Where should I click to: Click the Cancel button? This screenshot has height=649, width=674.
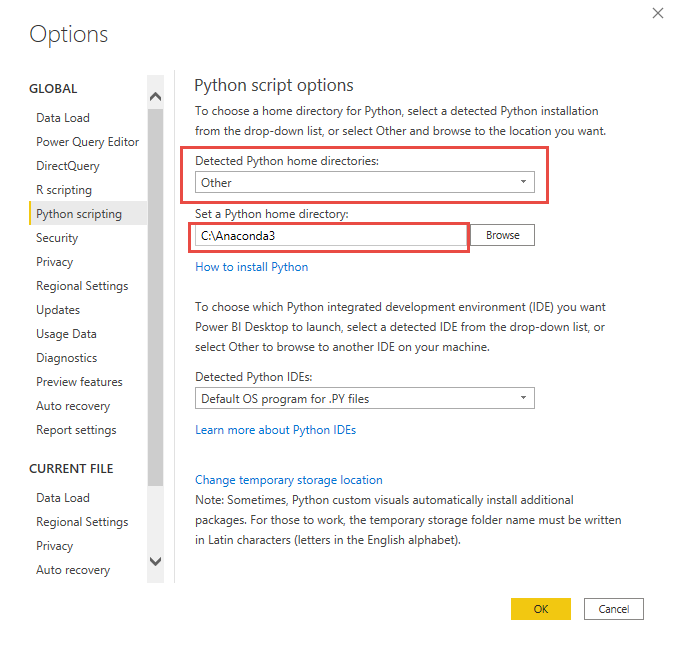point(613,609)
